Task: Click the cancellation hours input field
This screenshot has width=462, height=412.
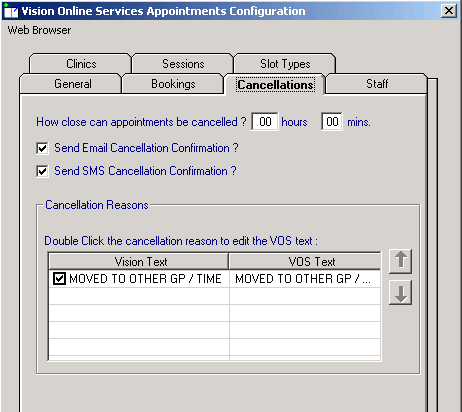Action: pyautogui.click(x=265, y=122)
